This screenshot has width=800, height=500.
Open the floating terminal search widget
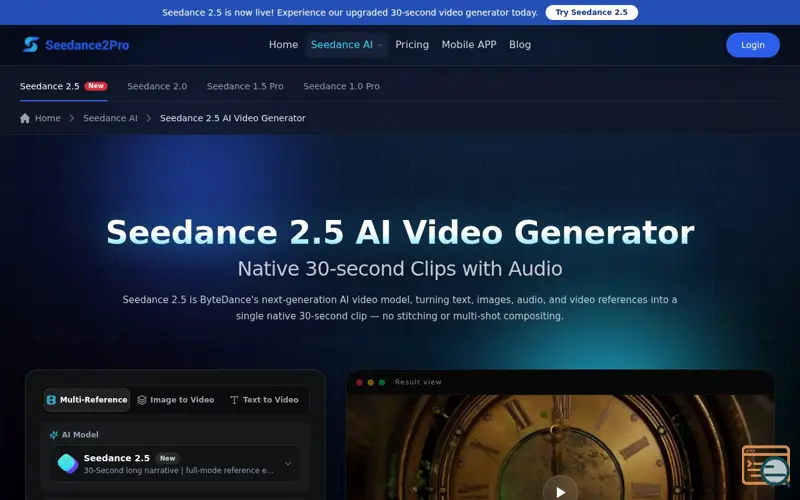click(x=766, y=465)
